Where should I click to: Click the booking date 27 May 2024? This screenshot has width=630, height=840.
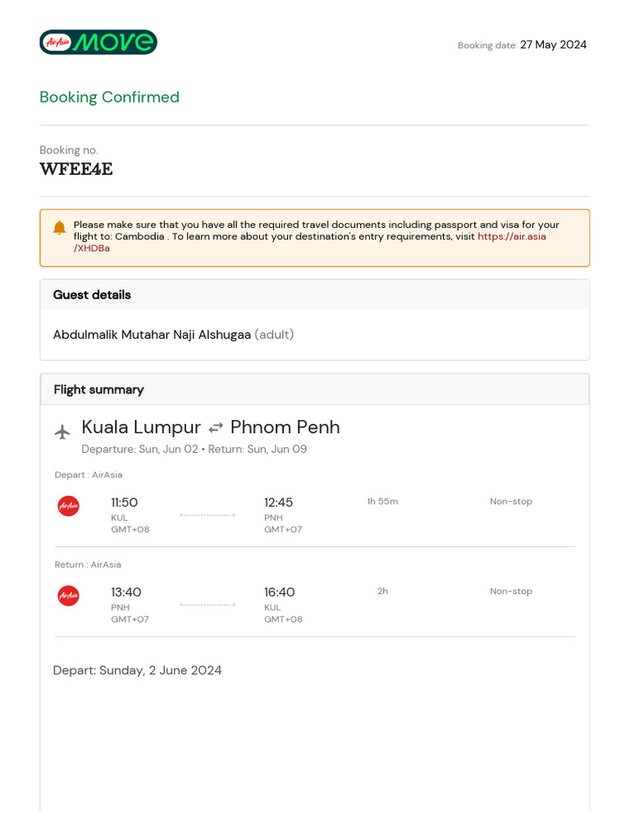pyautogui.click(x=554, y=45)
